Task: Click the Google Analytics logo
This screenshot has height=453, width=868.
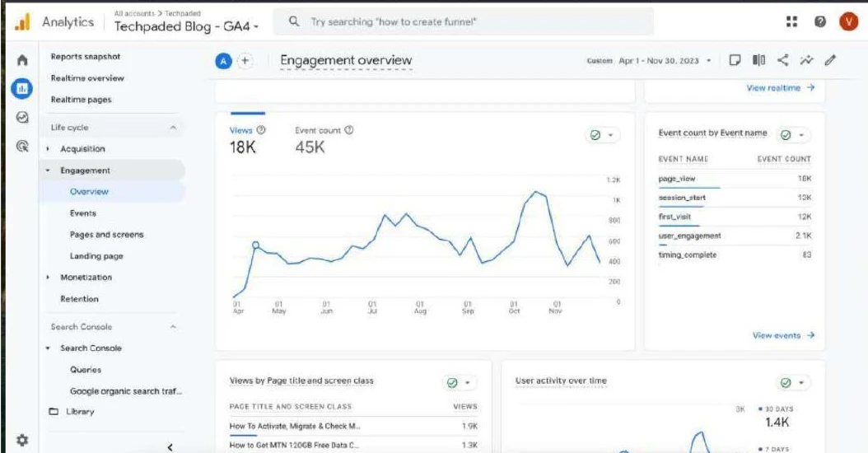Action: click(x=22, y=22)
